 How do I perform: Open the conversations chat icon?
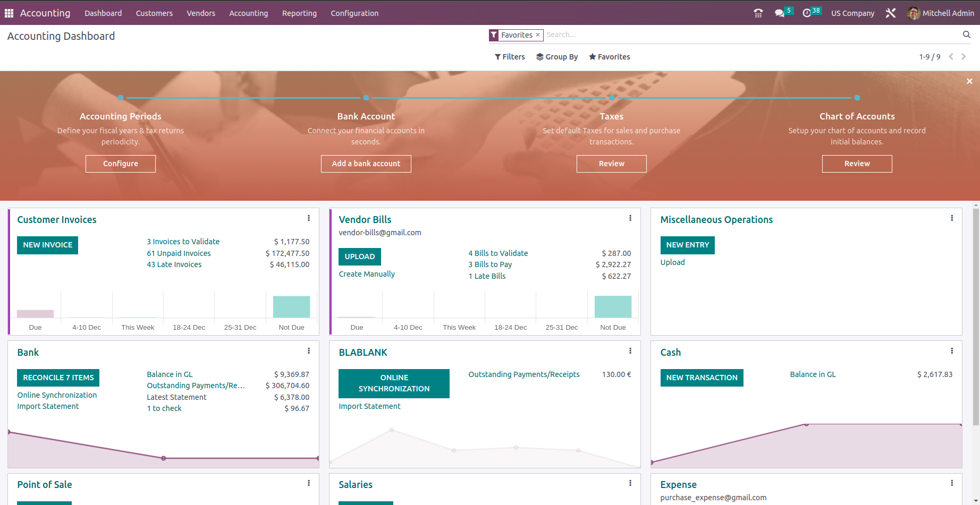(x=780, y=13)
